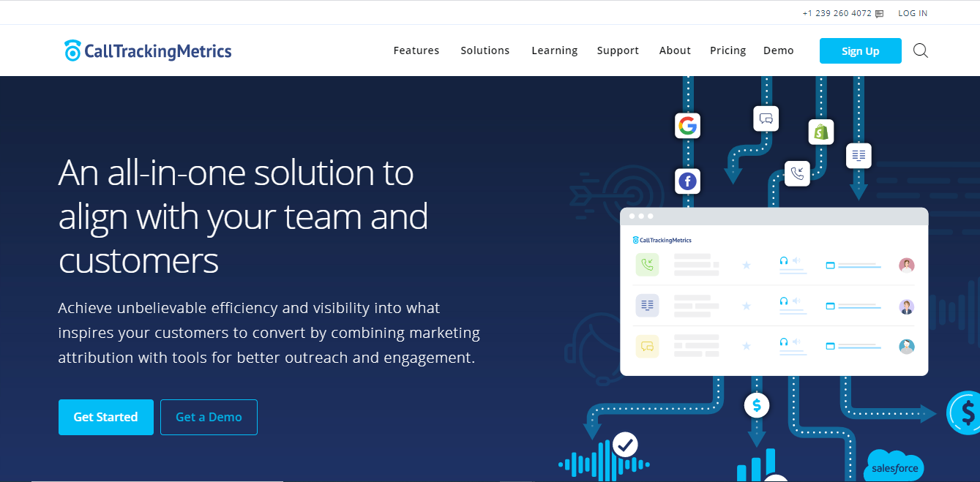Screen dimensions: 980x482
Task: Click the Get Started button
Action: 106,417
